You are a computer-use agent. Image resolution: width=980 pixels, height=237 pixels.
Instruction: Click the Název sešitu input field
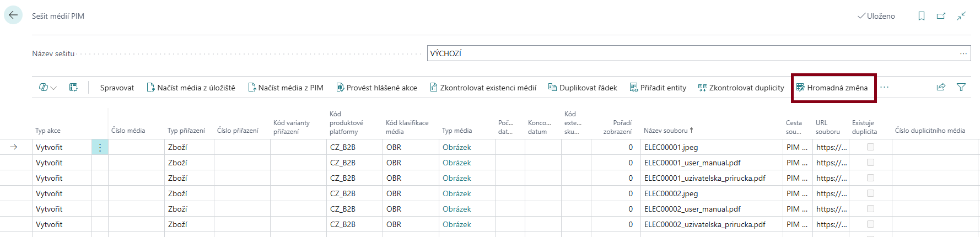[689, 53]
